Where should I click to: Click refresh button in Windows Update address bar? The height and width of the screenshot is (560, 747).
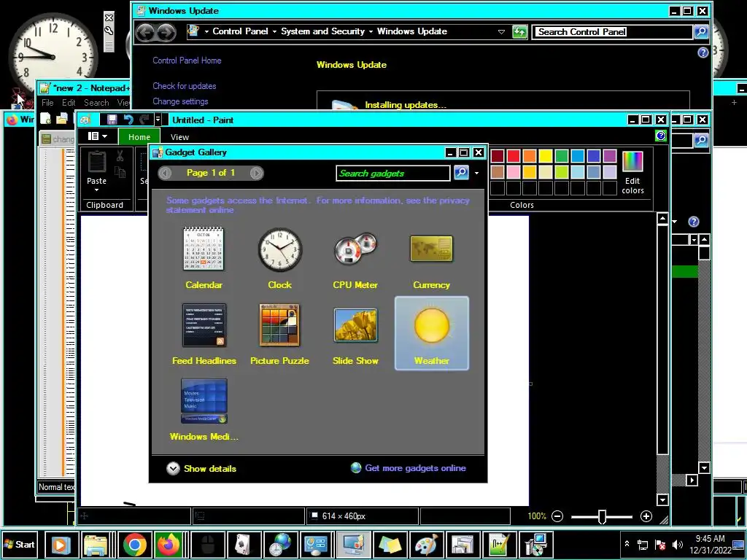(519, 32)
